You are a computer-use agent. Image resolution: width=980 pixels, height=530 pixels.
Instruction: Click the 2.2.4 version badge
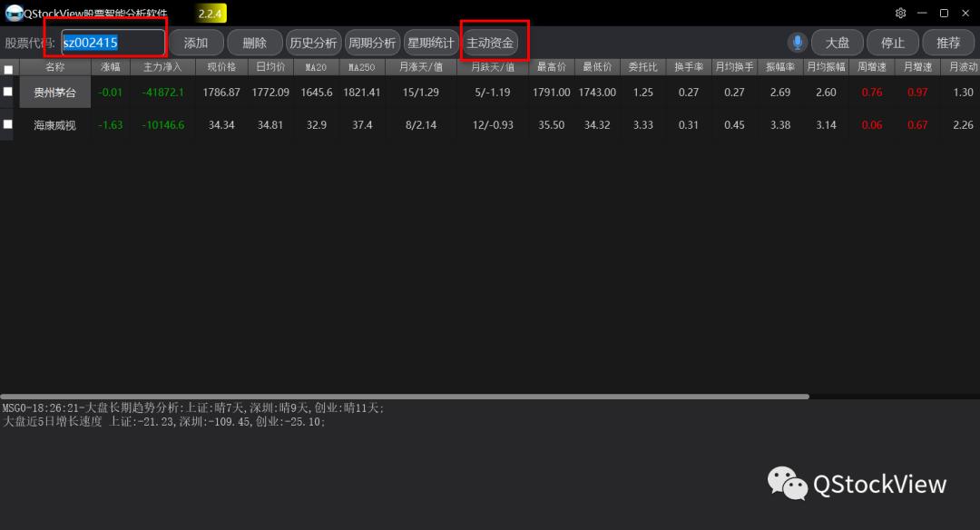[x=210, y=13]
